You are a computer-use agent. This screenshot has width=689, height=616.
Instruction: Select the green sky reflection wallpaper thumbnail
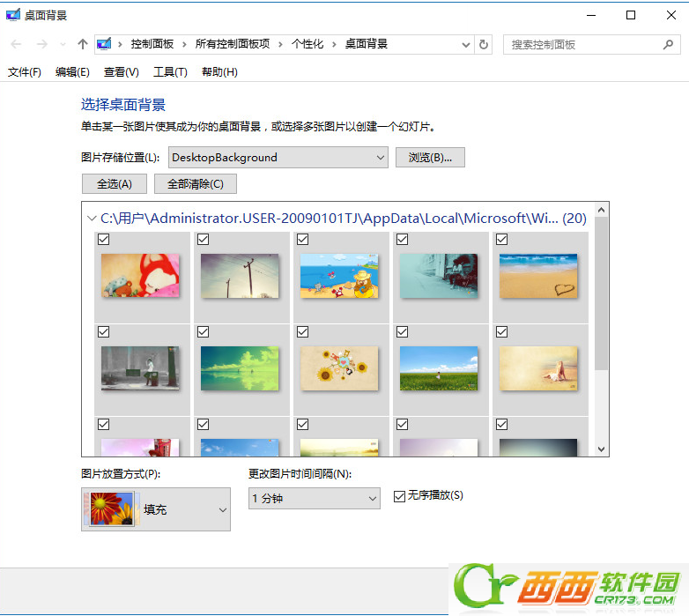tap(240, 368)
